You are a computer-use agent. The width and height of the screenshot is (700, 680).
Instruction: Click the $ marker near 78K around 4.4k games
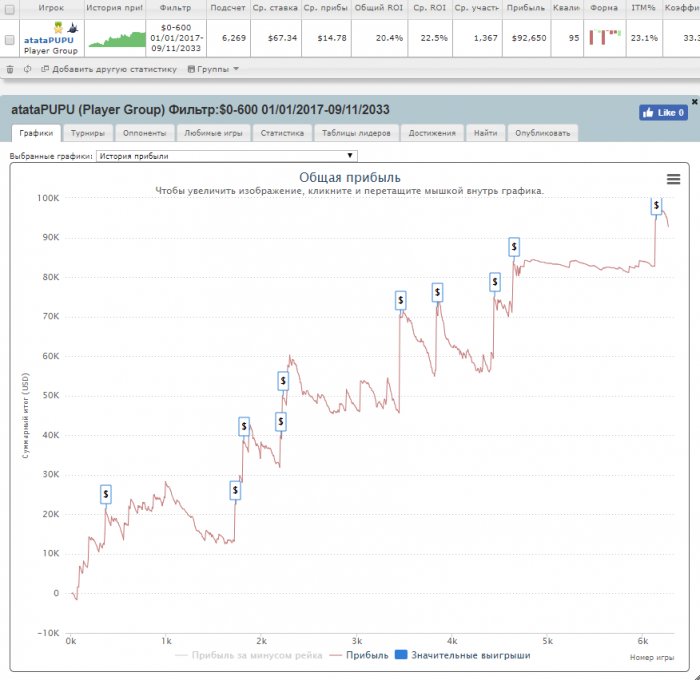coord(495,282)
